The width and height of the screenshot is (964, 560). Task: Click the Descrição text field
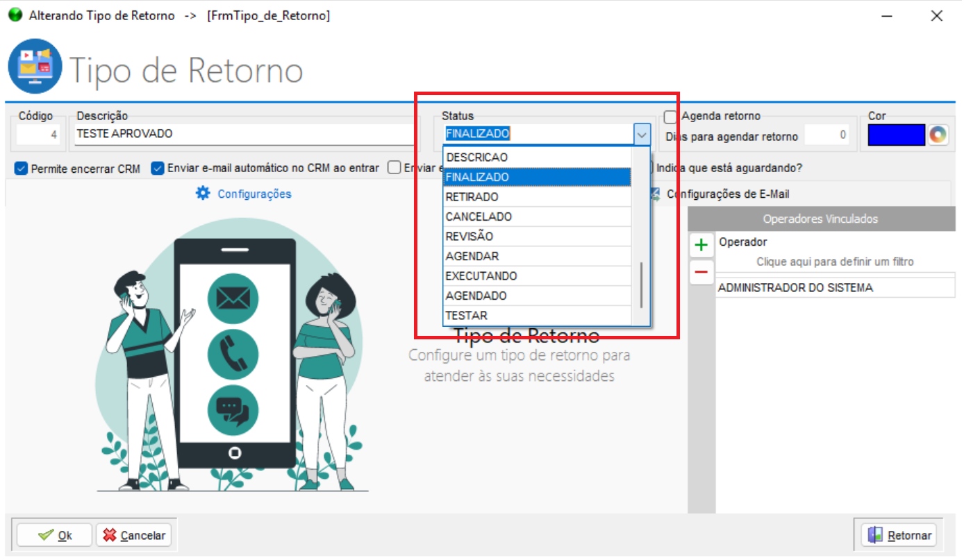[243, 134]
